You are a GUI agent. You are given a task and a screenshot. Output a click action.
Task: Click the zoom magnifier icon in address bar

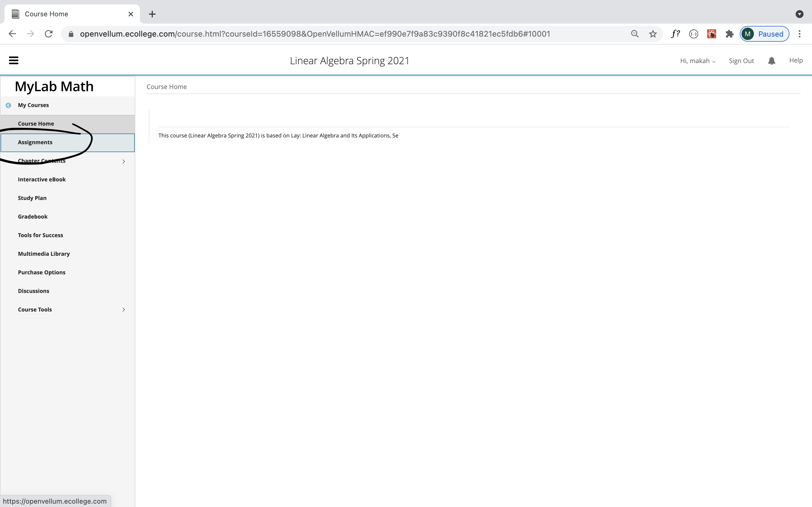click(634, 34)
